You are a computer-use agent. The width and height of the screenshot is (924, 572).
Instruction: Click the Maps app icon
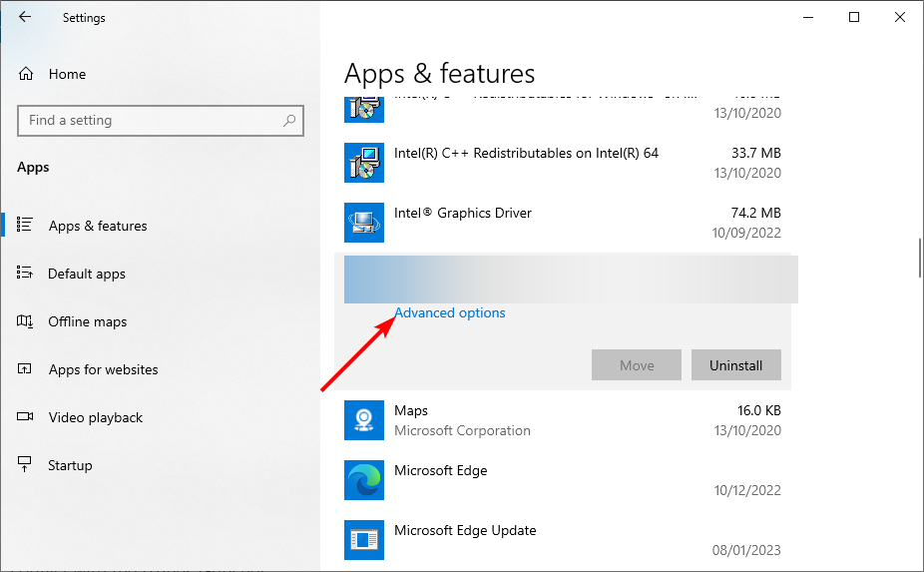pos(364,420)
